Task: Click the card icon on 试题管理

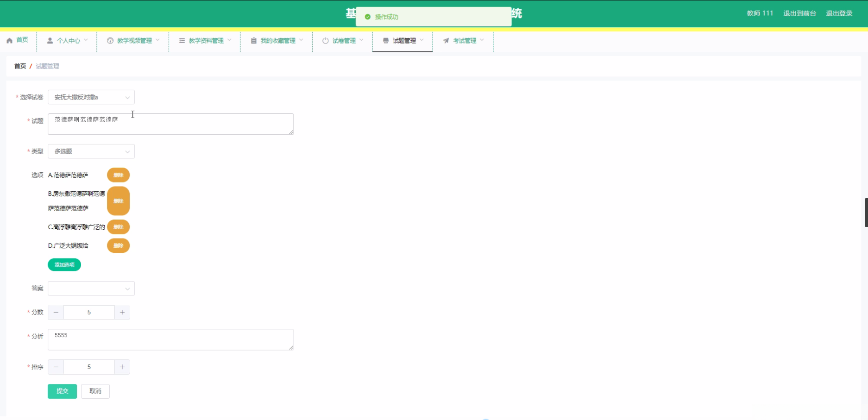Action: coord(385,41)
